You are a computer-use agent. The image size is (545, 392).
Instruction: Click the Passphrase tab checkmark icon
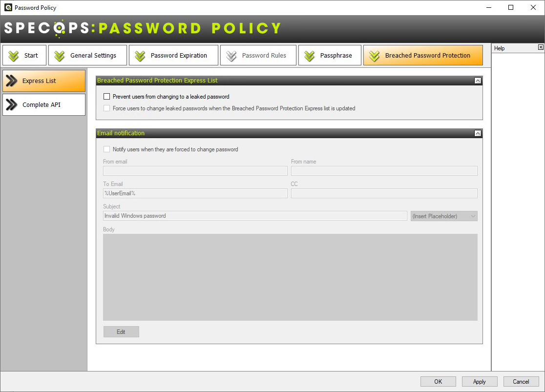tap(310, 56)
